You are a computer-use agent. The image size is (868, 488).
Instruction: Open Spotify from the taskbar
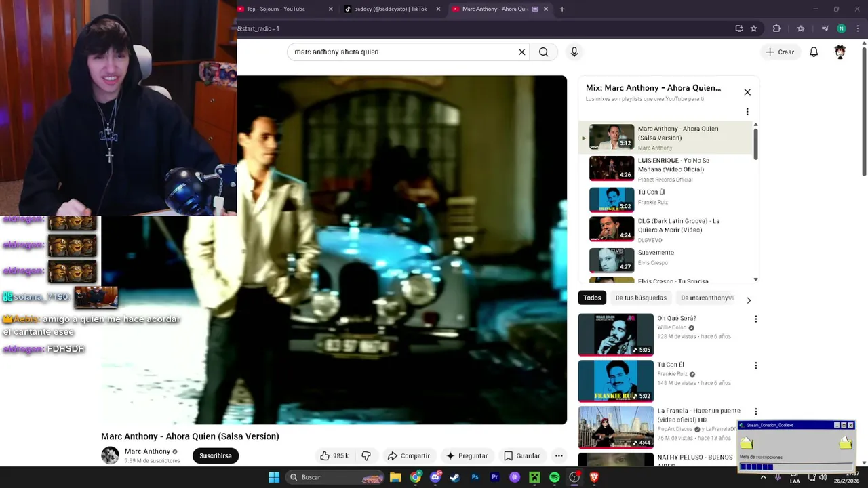[x=554, y=477]
